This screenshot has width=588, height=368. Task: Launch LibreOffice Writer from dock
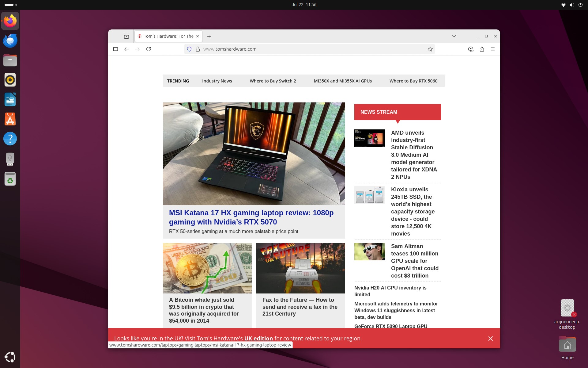point(10,99)
